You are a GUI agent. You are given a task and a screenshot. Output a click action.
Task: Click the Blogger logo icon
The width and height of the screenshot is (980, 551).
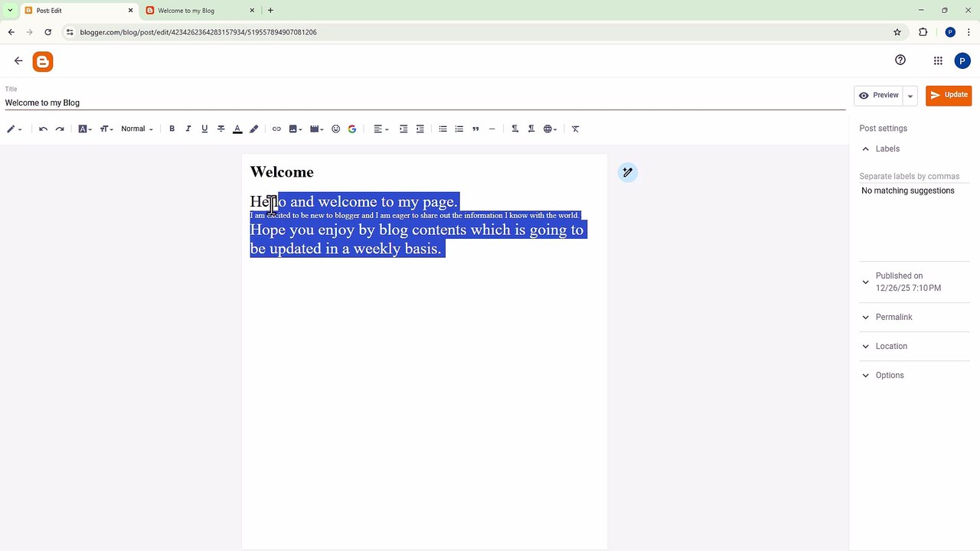pos(43,62)
